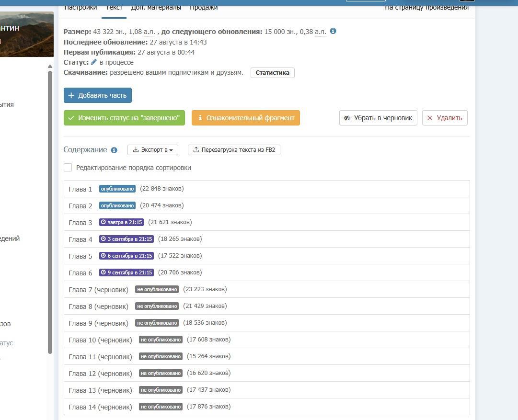Click the info icon next to Содержание
The height and width of the screenshot is (420, 518).
coord(114,150)
